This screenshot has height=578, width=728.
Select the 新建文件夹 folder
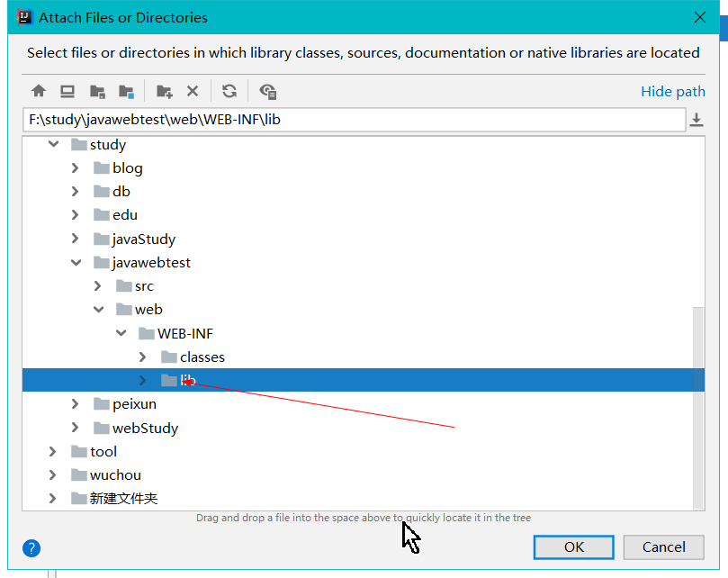point(114,498)
